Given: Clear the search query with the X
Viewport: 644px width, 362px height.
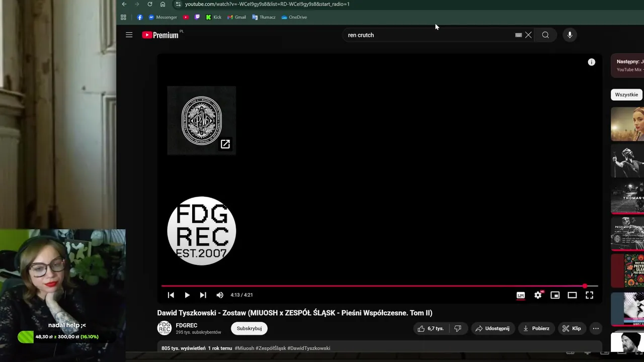Looking at the screenshot, I should [x=528, y=35].
